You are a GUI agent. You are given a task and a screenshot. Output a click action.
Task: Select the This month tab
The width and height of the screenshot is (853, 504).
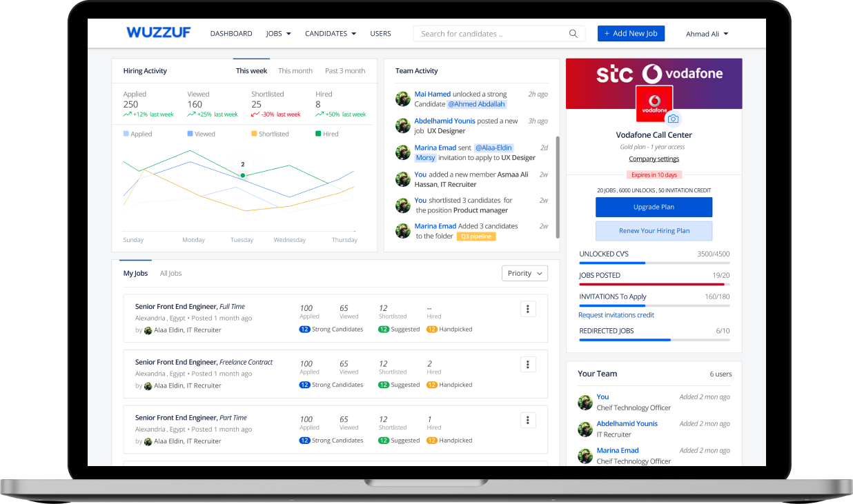click(295, 71)
